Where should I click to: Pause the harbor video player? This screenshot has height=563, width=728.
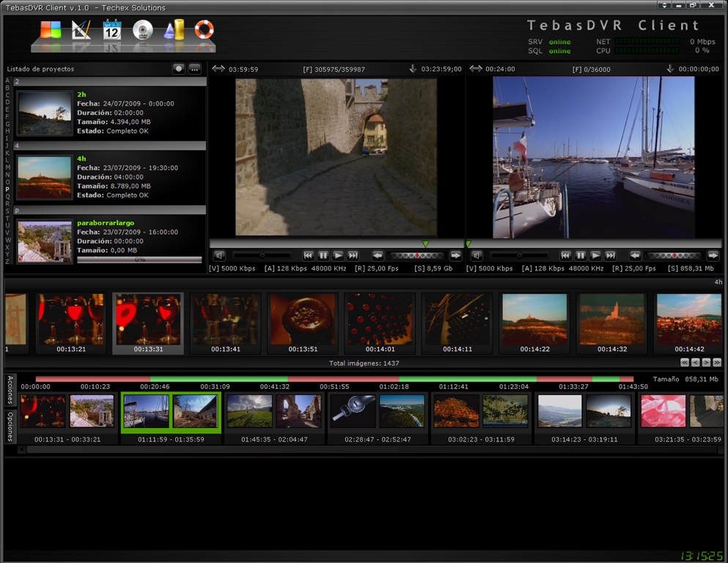[x=581, y=255]
